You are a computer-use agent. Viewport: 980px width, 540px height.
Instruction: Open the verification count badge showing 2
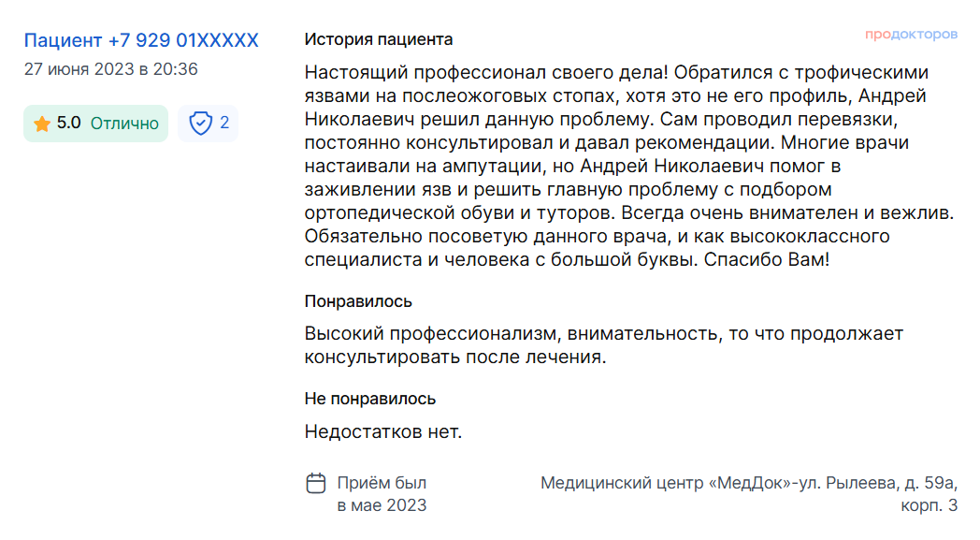[209, 124]
